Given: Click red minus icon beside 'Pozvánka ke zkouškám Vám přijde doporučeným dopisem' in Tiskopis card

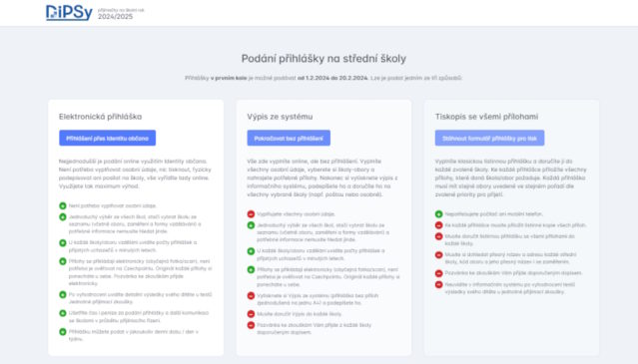Looking at the screenshot, I should point(438,273).
